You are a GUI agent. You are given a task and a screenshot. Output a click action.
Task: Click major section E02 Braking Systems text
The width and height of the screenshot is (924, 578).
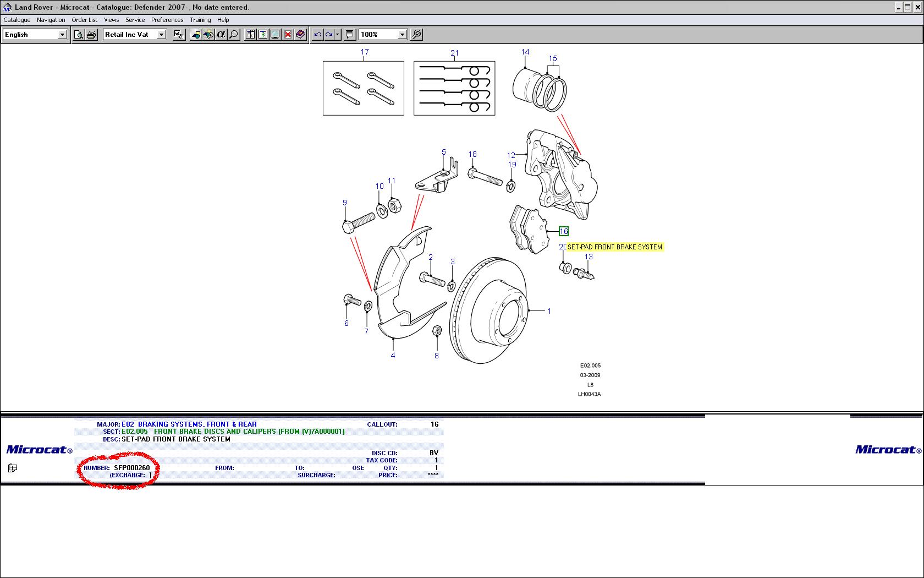[x=189, y=424]
